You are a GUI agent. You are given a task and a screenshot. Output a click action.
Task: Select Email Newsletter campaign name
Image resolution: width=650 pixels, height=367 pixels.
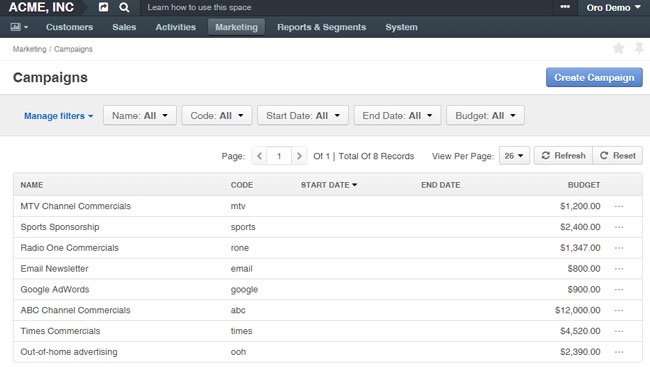click(54, 269)
